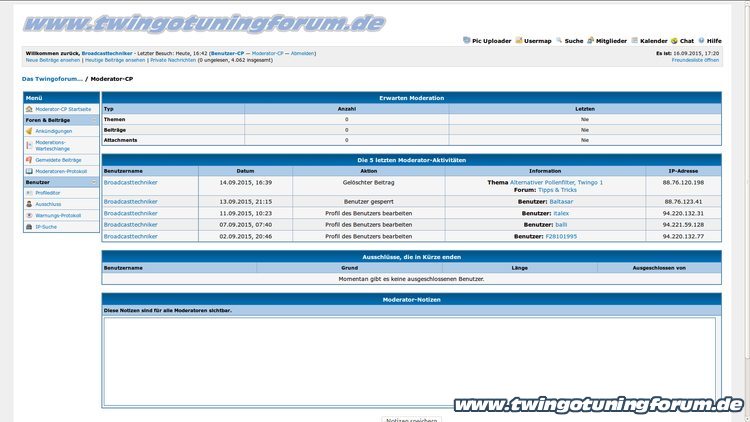Collapse the Foren & Beiträge menu section
750x422 pixels.
pos(94,119)
